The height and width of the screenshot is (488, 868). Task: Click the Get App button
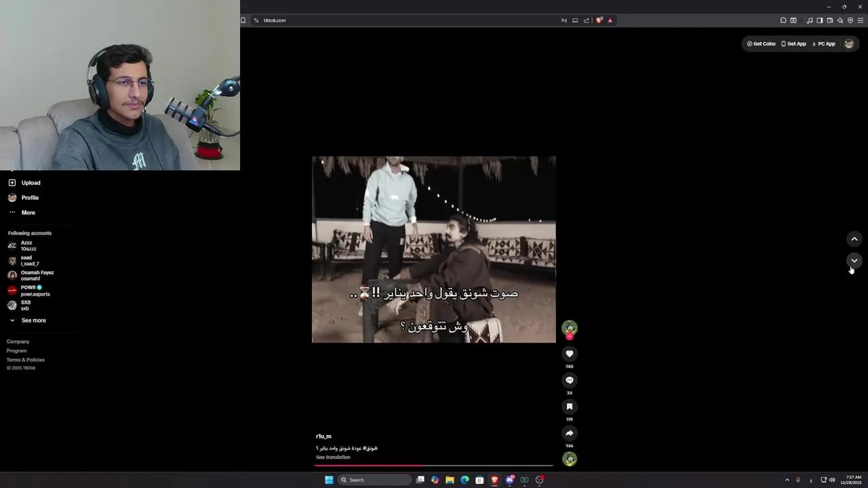click(x=793, y=44)
